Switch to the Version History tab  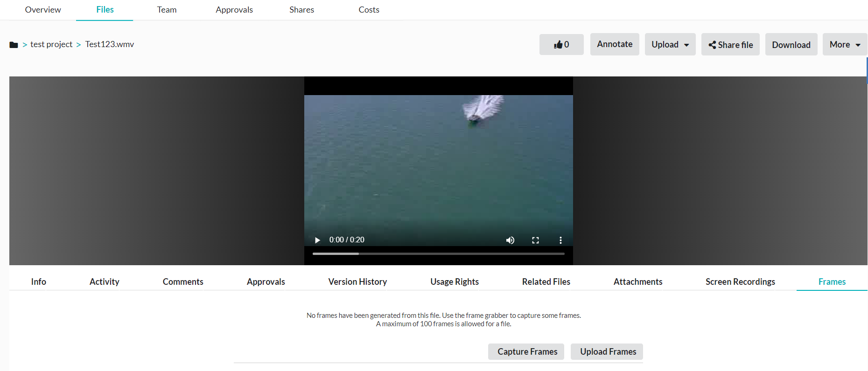(357, 282)
